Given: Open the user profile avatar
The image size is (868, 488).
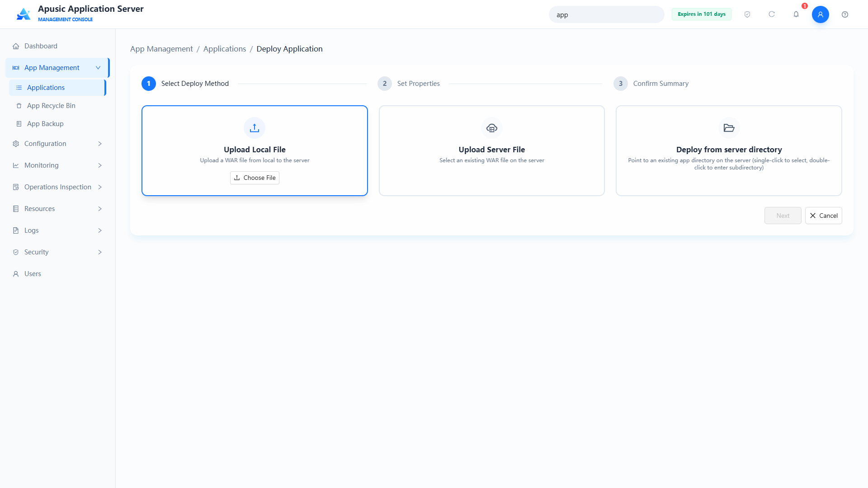Looking at the screenshot, I should point(821,14).
